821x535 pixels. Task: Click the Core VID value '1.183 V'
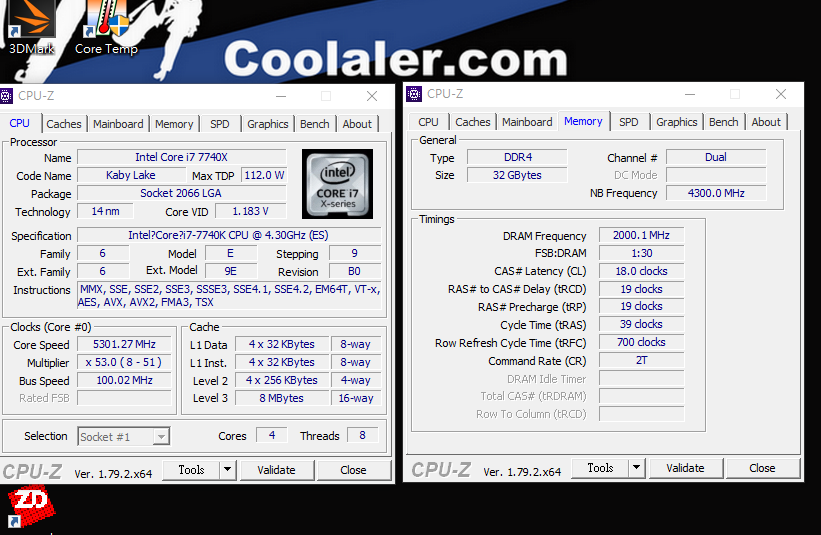[x=251, y=211]
